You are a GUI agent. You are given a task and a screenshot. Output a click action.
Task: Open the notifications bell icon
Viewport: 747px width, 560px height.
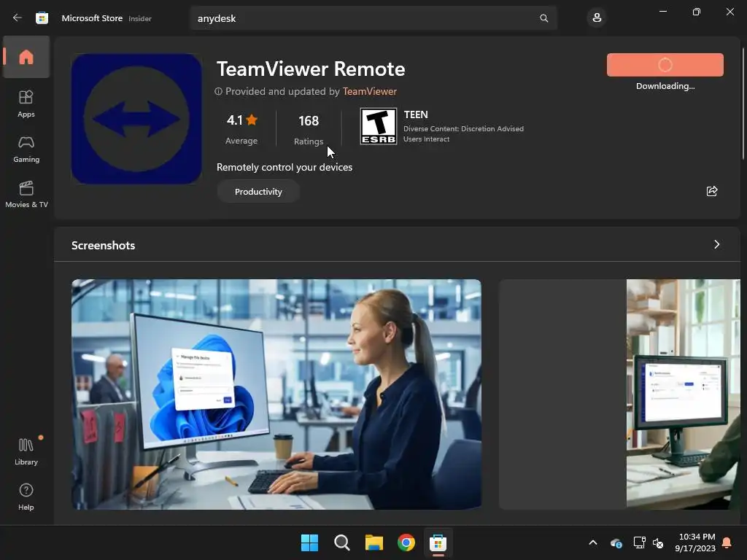click(x=727, y=542)
